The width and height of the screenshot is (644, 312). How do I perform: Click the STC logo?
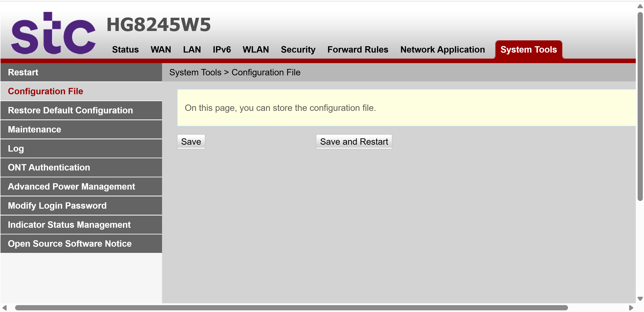[53, 33]
